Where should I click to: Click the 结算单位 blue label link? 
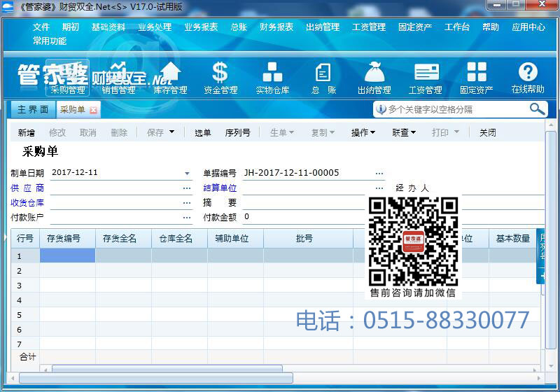click(x=220, y=188)
